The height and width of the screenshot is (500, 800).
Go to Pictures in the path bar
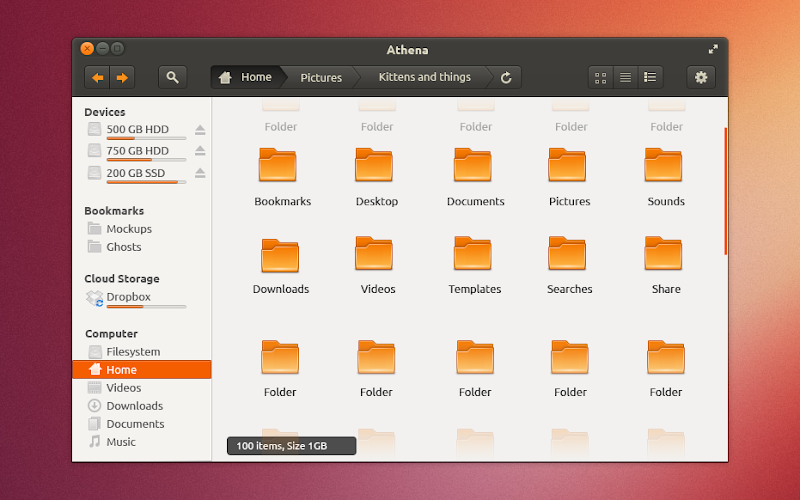tap(321, 77)
